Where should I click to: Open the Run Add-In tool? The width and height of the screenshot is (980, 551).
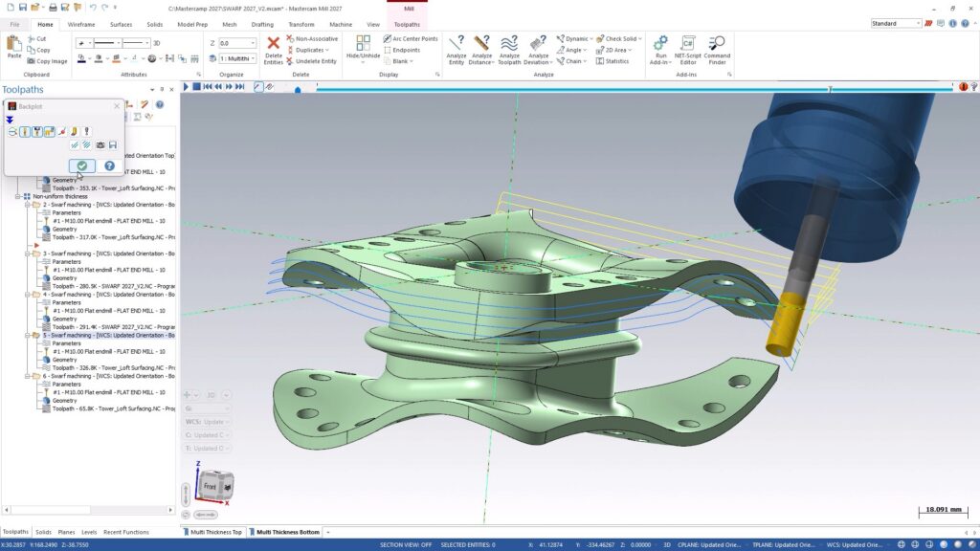(660, 50)
